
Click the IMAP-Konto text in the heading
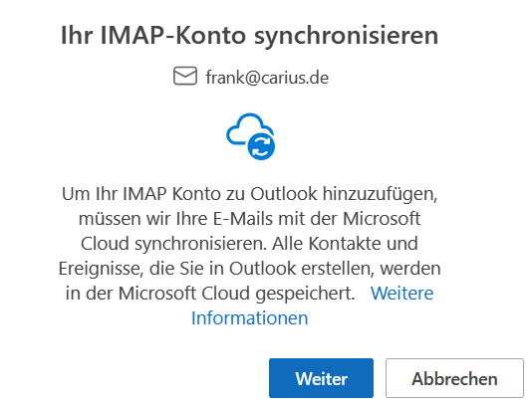173,35
